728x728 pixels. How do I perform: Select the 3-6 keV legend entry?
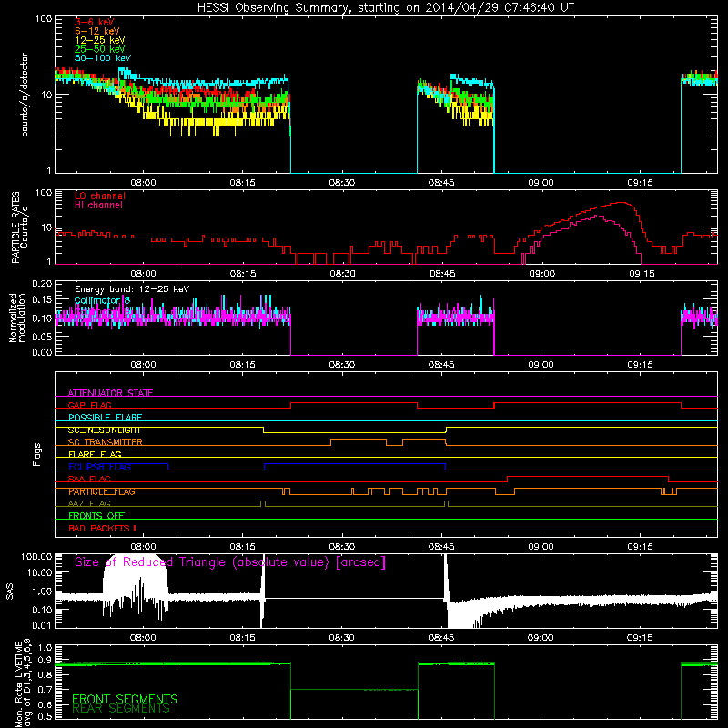click(94, 22)
